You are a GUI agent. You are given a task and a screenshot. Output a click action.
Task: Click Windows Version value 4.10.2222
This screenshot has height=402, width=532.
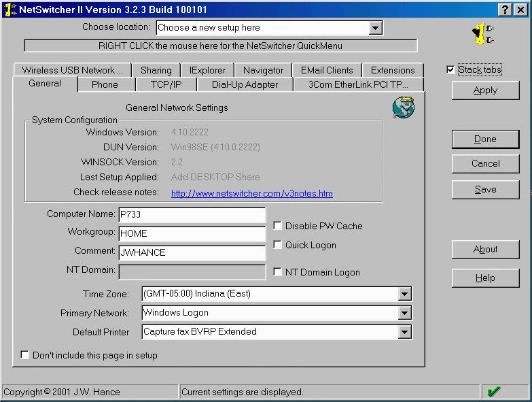click(x=190, y=132)
